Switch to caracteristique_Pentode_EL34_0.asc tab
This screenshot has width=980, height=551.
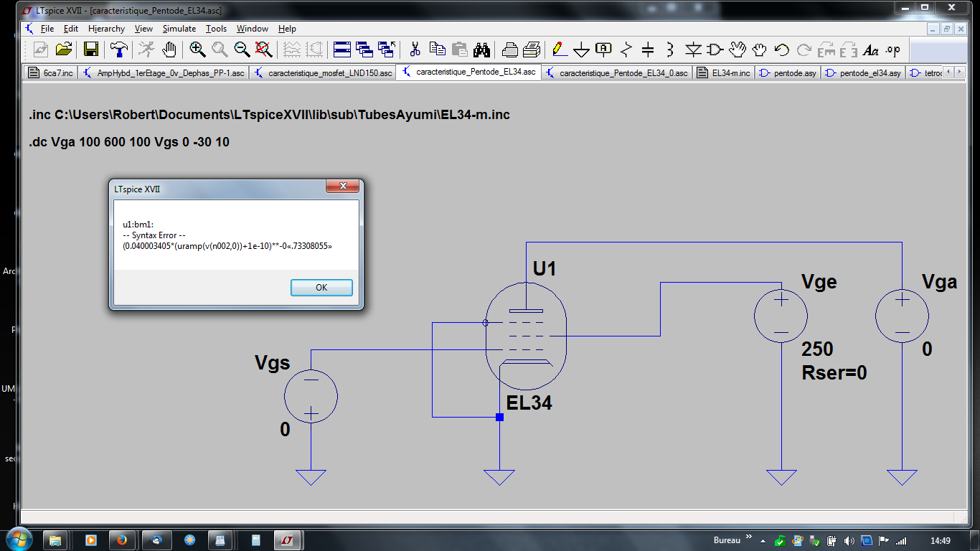tap(617, 72)
